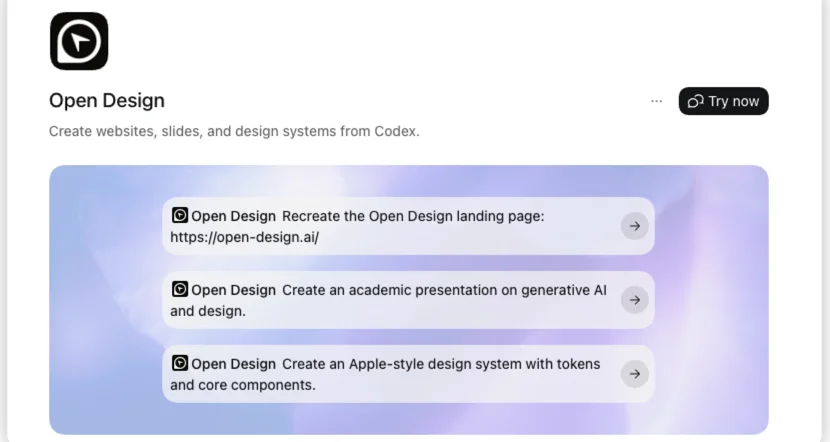
Task: Choose the 'Recreate the Open Design landing page' text
Action: (413, 216)
